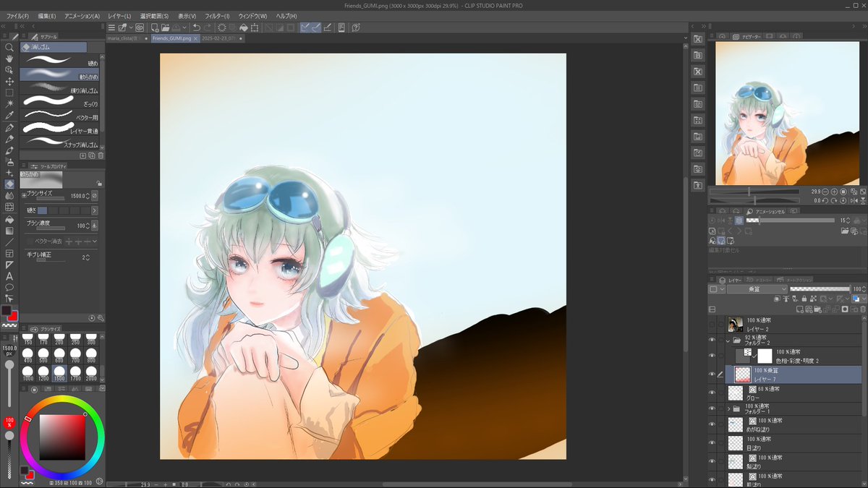Click the swap color arrow icon beside RGB values
This screenshot has width=868, height=488.
pyautogui.click(x=99, y=481)
